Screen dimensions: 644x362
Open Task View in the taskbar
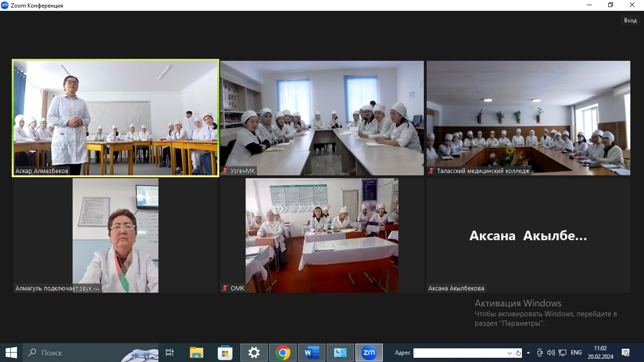point(170,353)
